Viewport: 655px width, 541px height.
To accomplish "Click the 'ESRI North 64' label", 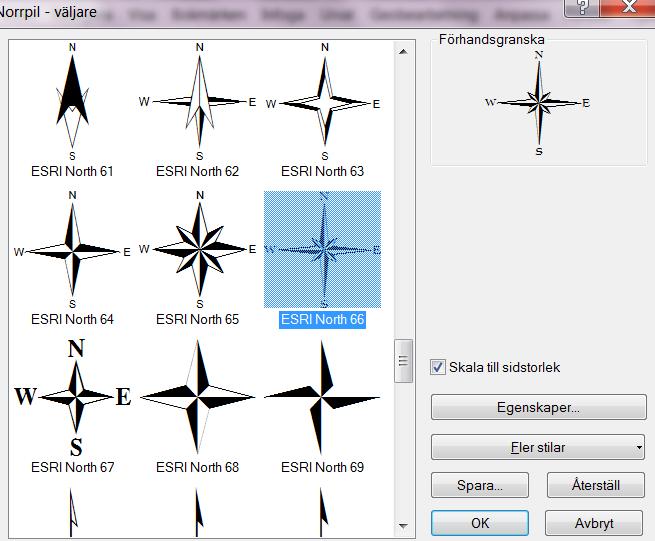I will 72,319.
